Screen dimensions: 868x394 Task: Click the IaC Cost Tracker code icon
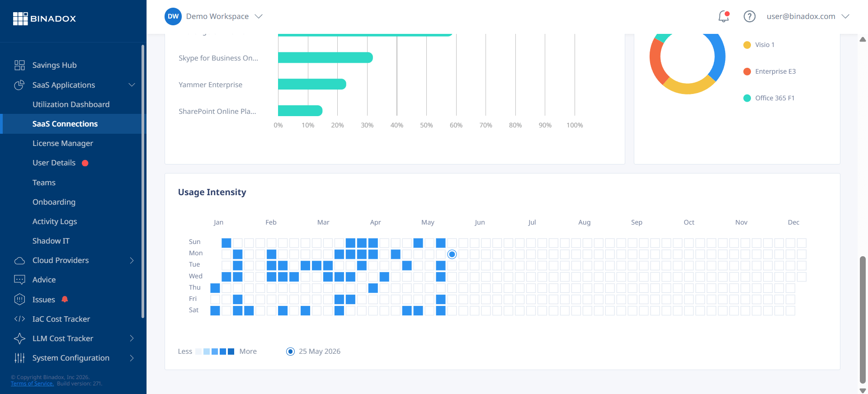pyautogui.click(x=19, y=319)
